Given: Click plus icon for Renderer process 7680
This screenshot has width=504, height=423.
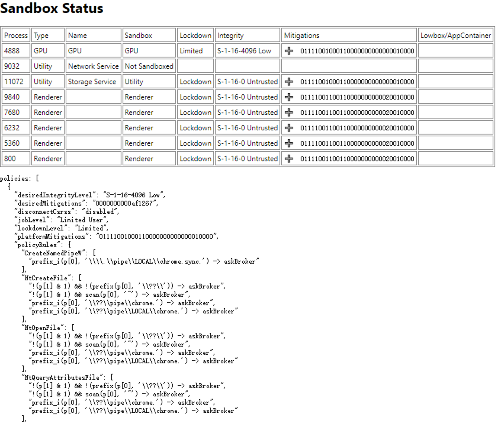Looking at the screenshot, I should [289, 113].
